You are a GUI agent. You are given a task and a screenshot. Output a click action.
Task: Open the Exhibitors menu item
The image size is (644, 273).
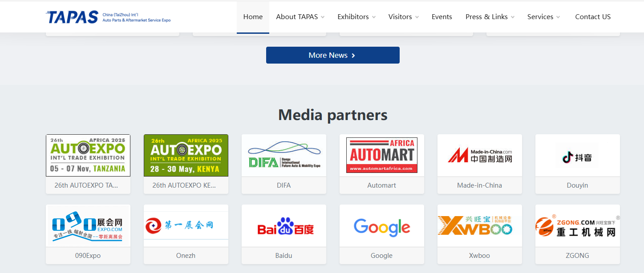pyautogui.click(x=353, y=17)
